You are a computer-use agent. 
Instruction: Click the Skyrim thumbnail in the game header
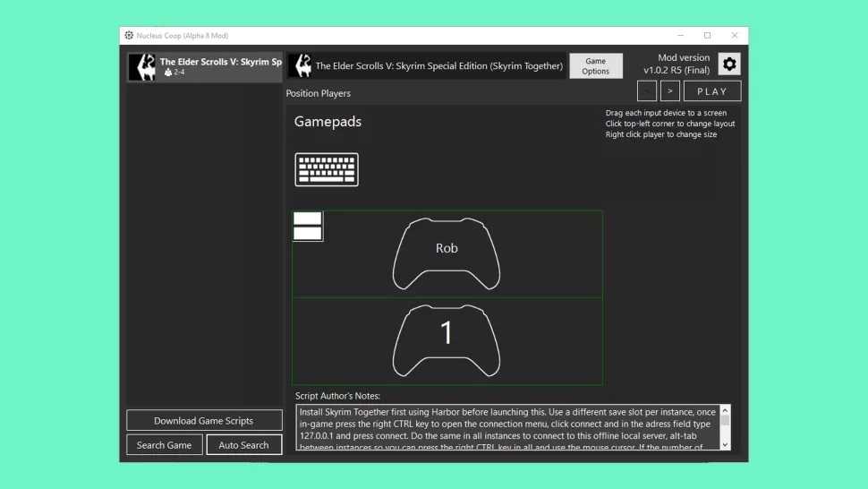pos(300,66)
